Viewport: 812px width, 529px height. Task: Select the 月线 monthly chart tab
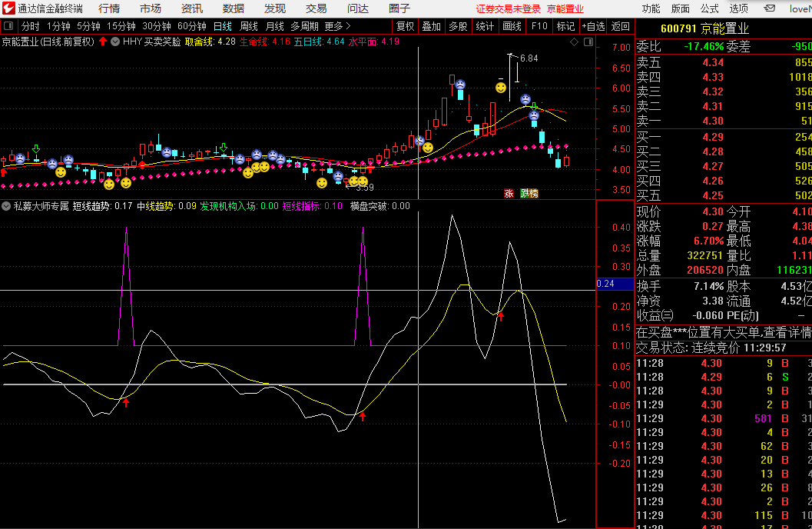pos(274,26)
